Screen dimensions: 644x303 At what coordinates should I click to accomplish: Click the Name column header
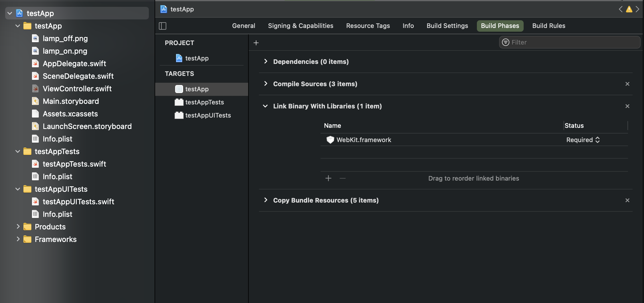tap(333, 126)
